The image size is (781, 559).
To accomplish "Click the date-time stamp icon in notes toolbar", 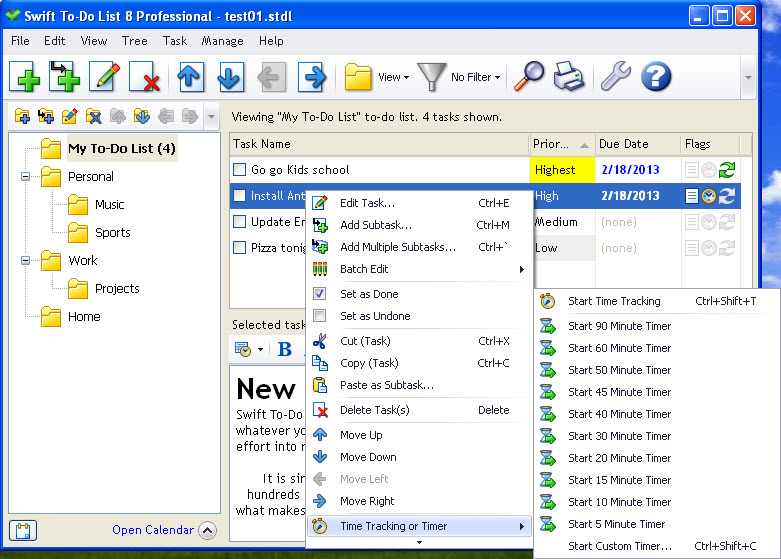I will point(243,349).
